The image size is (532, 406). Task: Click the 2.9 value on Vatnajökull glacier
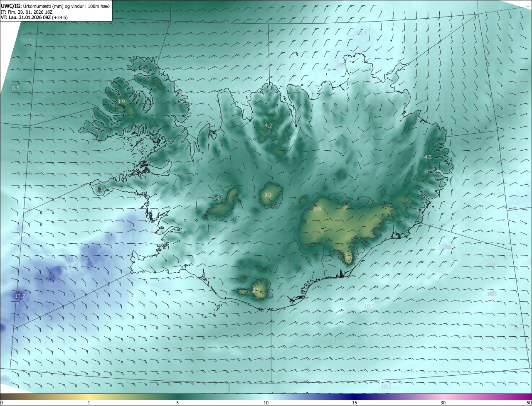317,210
